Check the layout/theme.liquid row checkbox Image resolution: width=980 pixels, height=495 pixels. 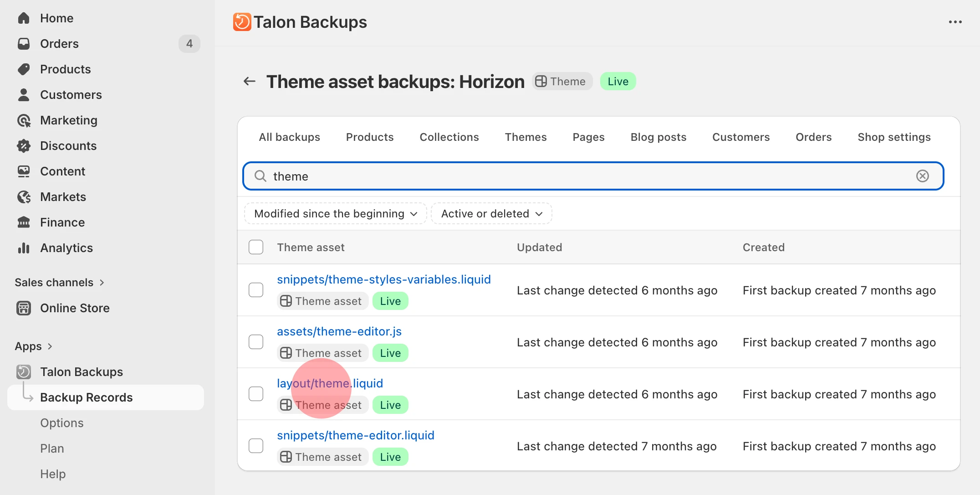pos(256,393)
